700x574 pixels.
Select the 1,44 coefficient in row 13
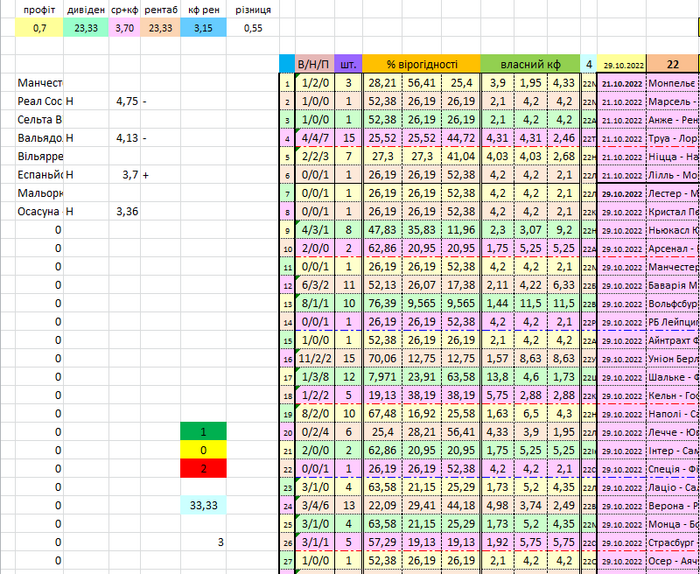tap(498, 303)
